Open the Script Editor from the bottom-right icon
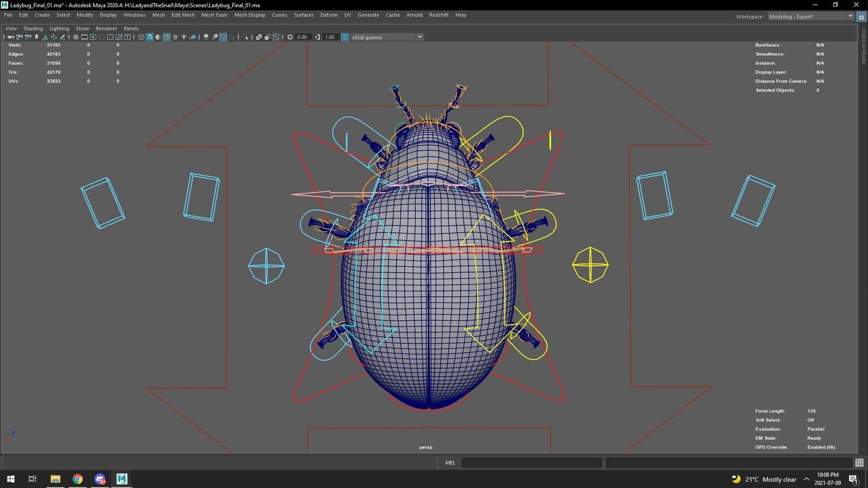Screen dimensions: 868x488 tap(859, 462)
